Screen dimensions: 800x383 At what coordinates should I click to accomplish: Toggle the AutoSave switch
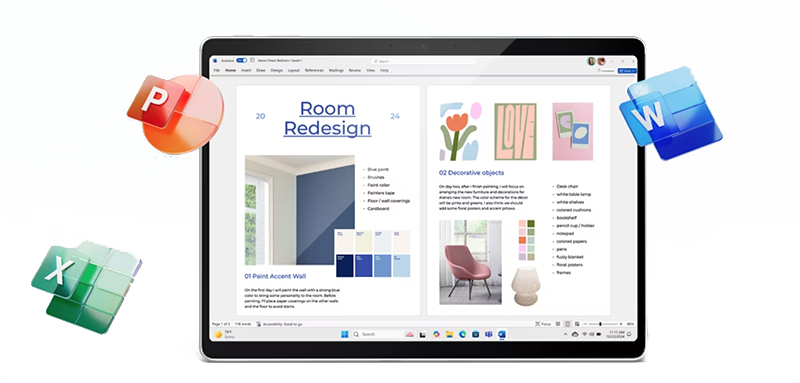241,61
